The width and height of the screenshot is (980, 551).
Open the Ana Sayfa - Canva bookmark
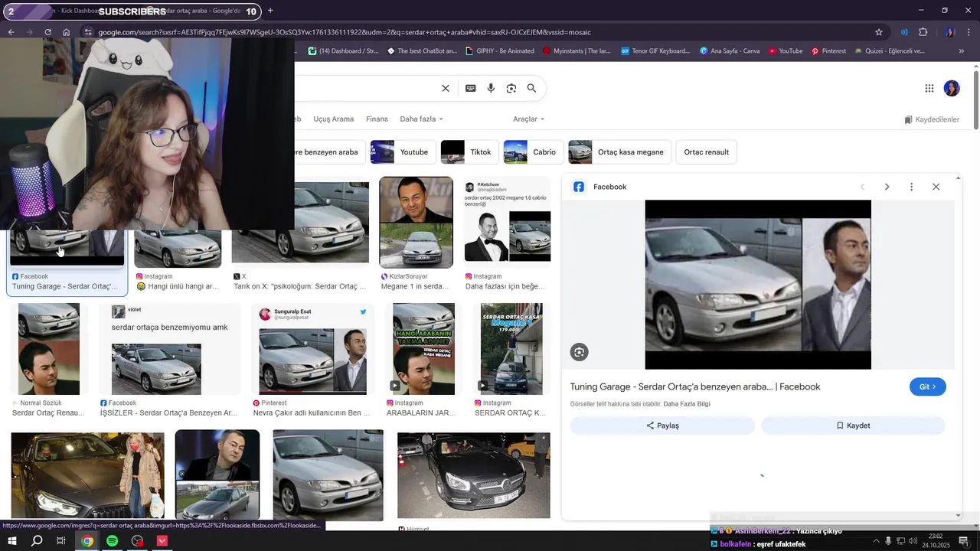pyautogui.click(x=730, y=51)
